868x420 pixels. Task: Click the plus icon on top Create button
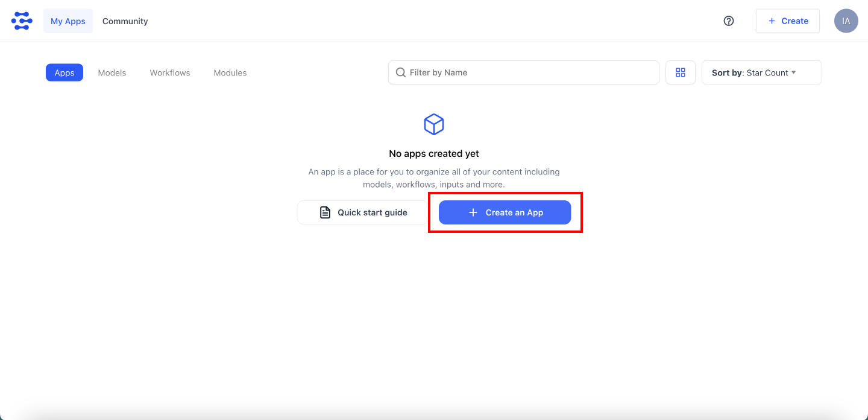click(x=772, y=21)
